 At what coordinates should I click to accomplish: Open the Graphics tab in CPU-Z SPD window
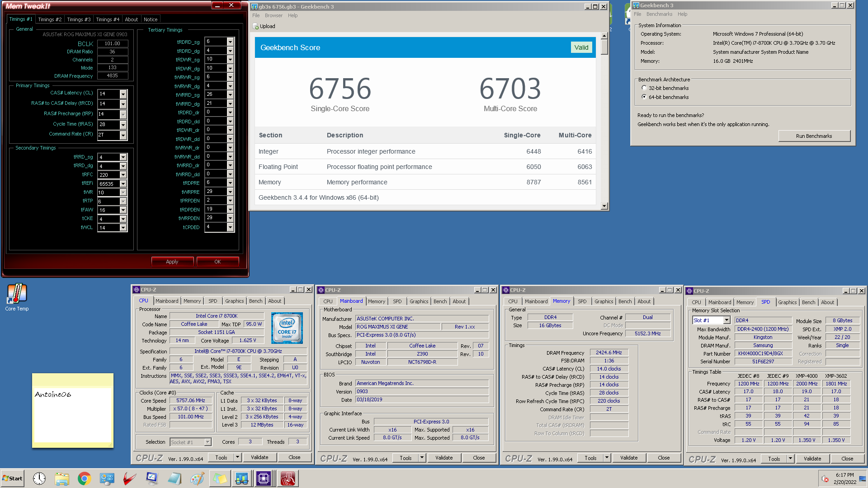(787, 302)
